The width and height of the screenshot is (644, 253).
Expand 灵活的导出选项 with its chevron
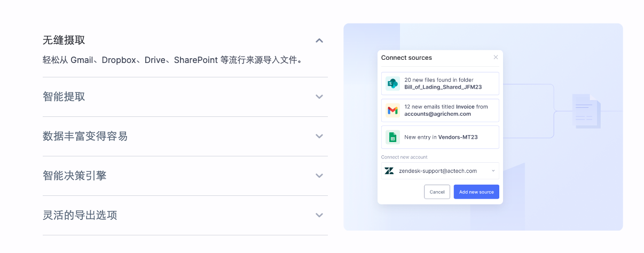click(319, 215)
